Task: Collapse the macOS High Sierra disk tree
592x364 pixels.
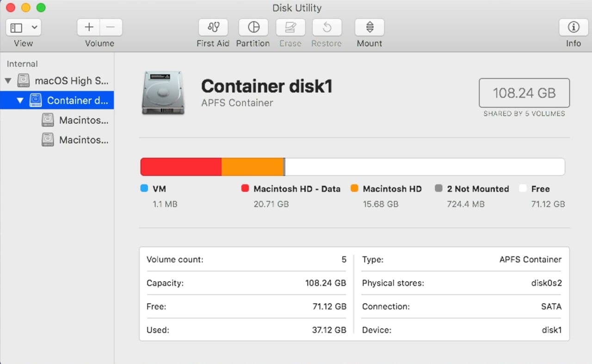Action: (8, 81)
